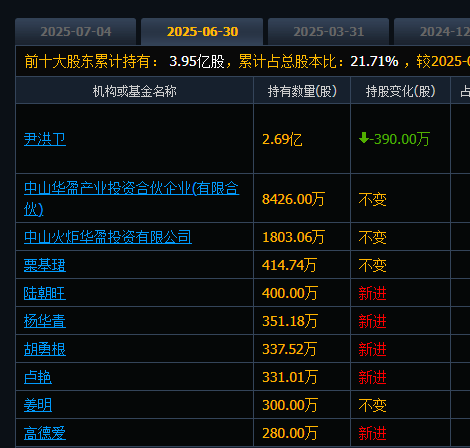The image size is (470, 448).
Task: Click shareholder link 陆朝旺
Action: click(45, 293)
